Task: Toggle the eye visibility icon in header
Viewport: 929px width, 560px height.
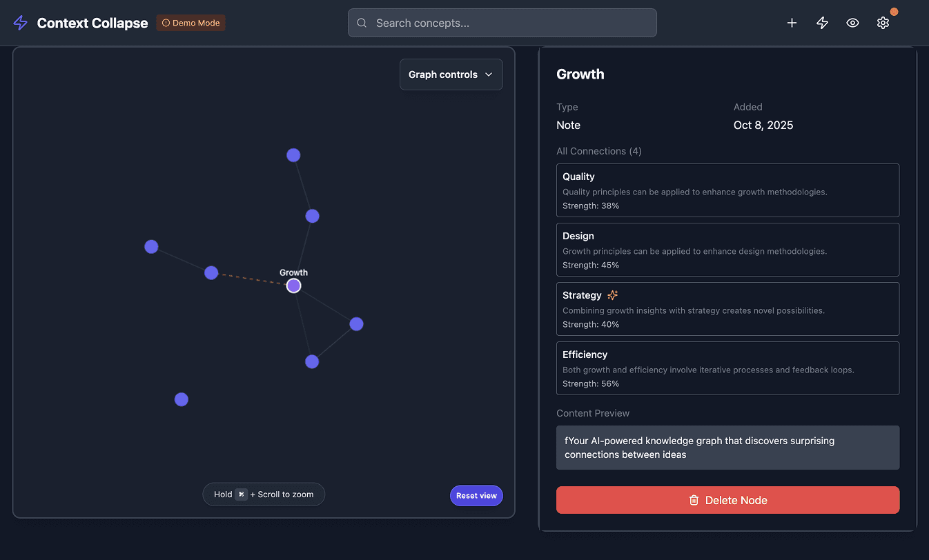Action: (852, 23)
